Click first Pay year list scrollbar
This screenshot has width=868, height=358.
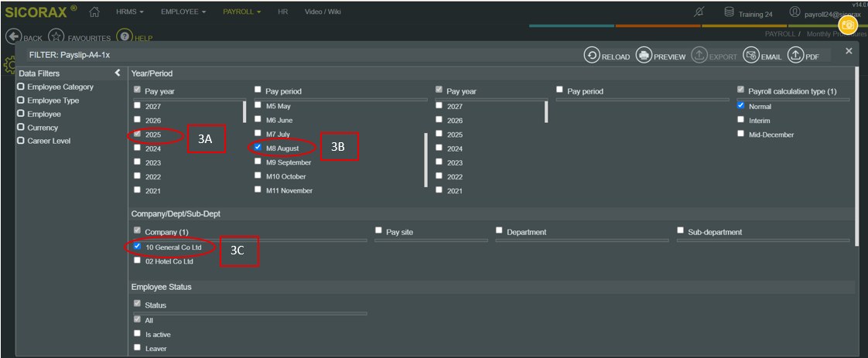(244, 112)
